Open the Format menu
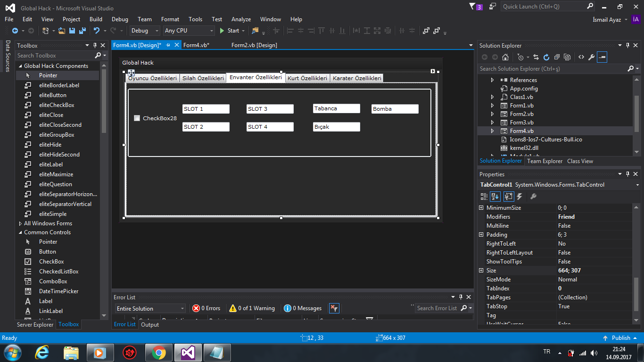The width and height of the screenshot is (644, 362). pos(170,19)
